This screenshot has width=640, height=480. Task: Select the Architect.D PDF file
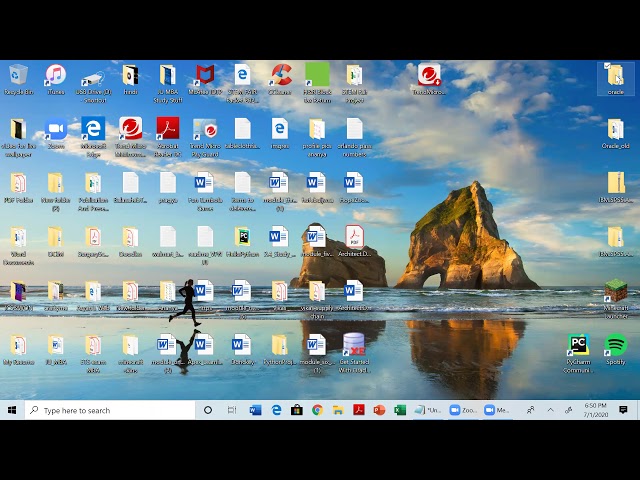354,241
